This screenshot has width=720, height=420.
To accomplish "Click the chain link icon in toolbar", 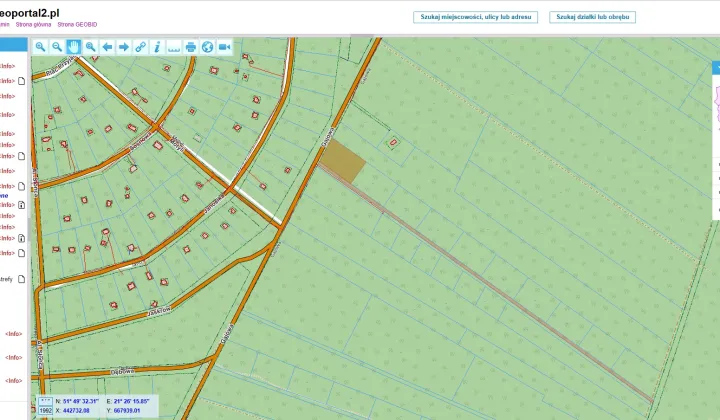I will 141,47.
